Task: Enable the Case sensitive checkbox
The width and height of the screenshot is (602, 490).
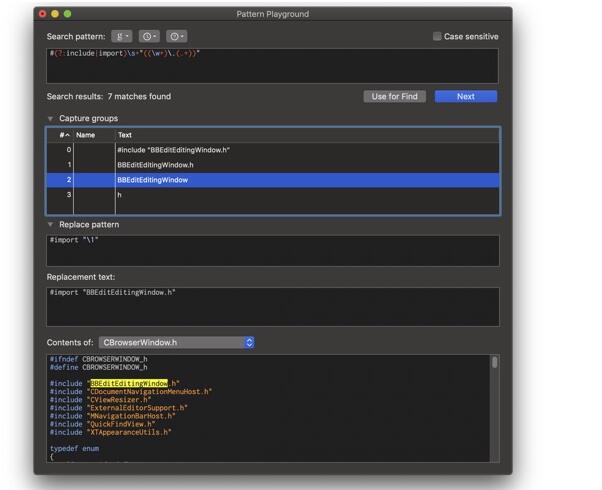Action: tap(437, 36)
